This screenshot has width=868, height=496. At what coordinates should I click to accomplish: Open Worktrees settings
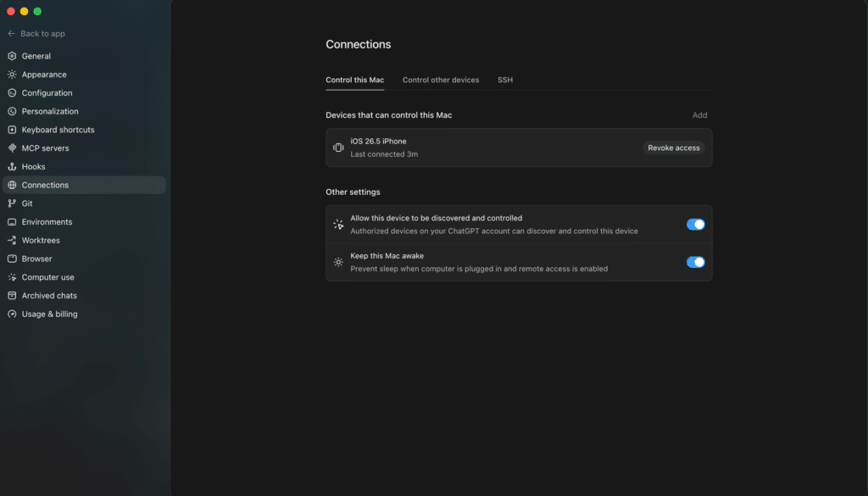click(x=84, y=240)
